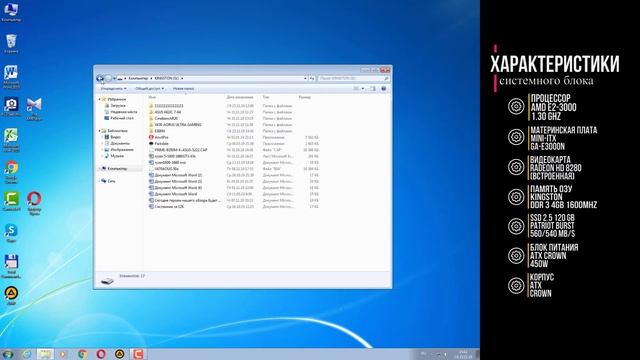Click the taskbar clock in system tray
This screenshot has height=360, width=640.
point(463,354)
